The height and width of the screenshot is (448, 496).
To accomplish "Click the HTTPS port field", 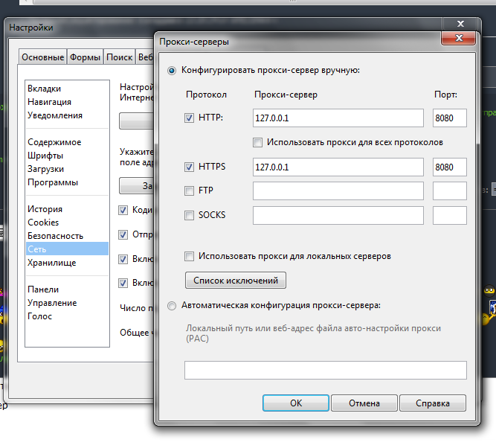I will coord(449,167).
